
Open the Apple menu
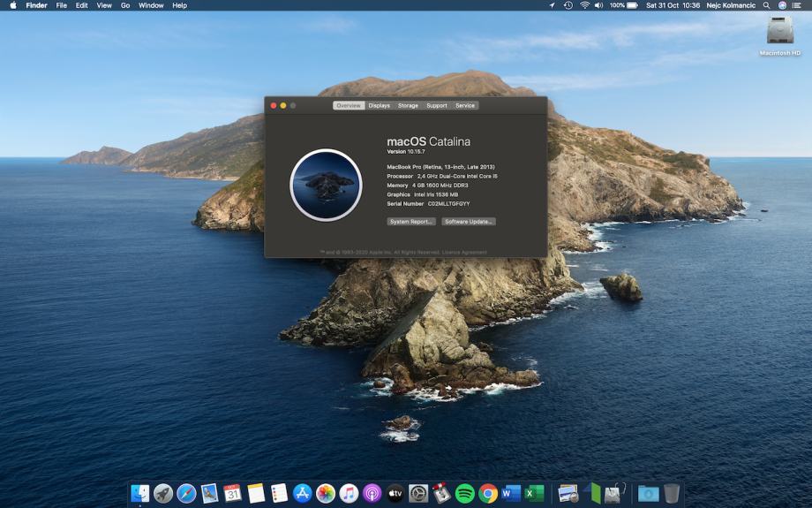coord(13,5)
